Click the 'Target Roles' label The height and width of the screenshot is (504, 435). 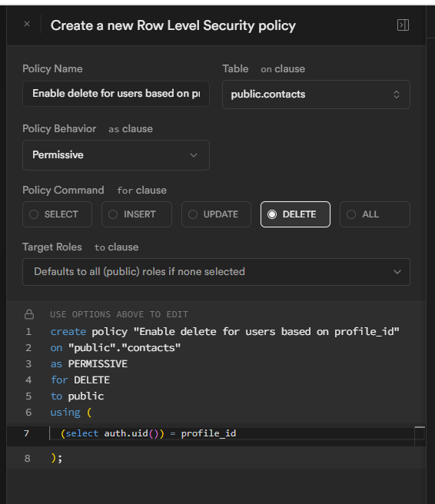(52, 247)
